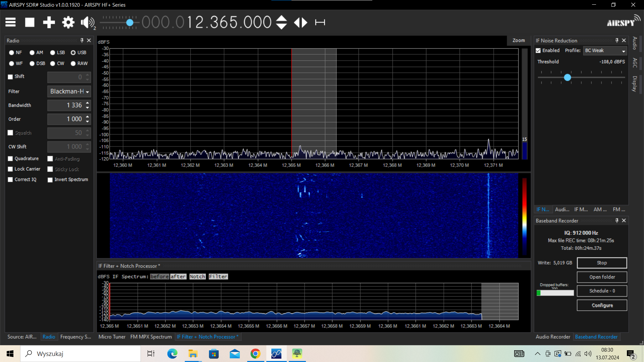
Task: Show hidden tray icons chevron
Action: [x=537, y=354]
